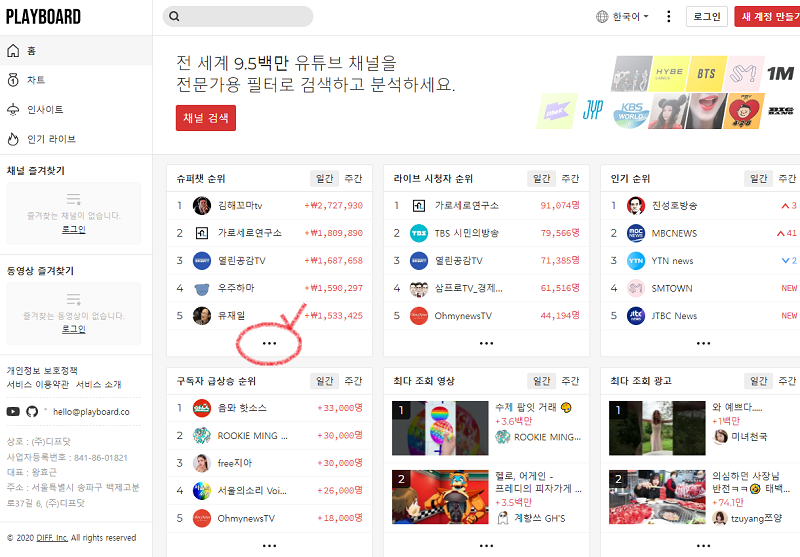Click JTBC News channel avatar

click(636, 316)
